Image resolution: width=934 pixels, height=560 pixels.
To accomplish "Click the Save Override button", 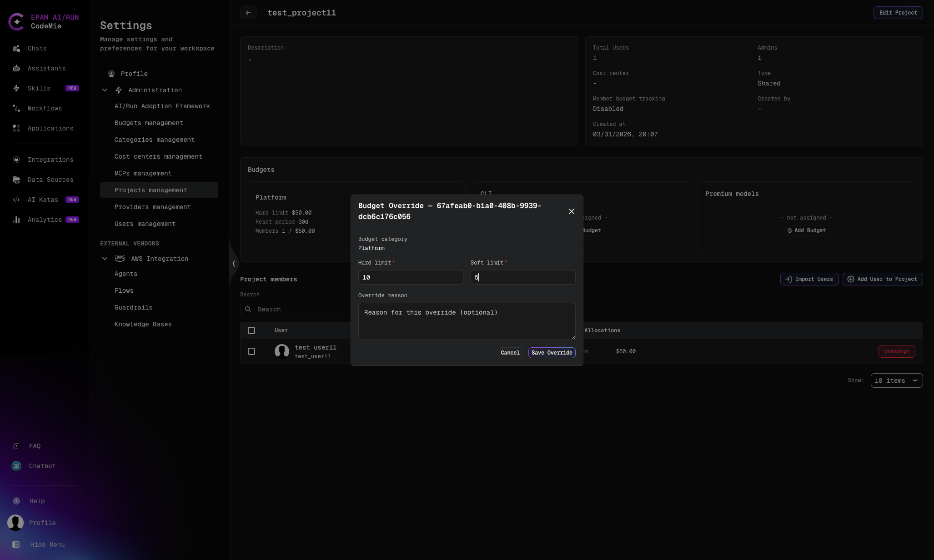I will coord(552,353).
